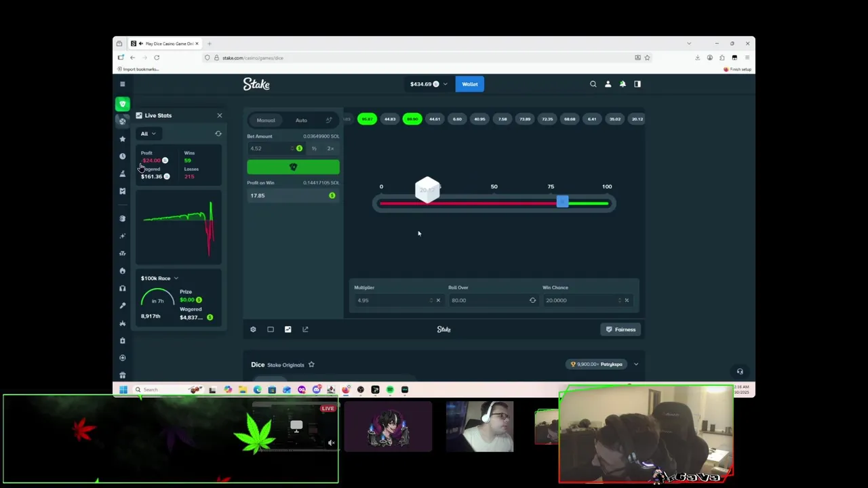Open the Wallet button

(470, 84)
